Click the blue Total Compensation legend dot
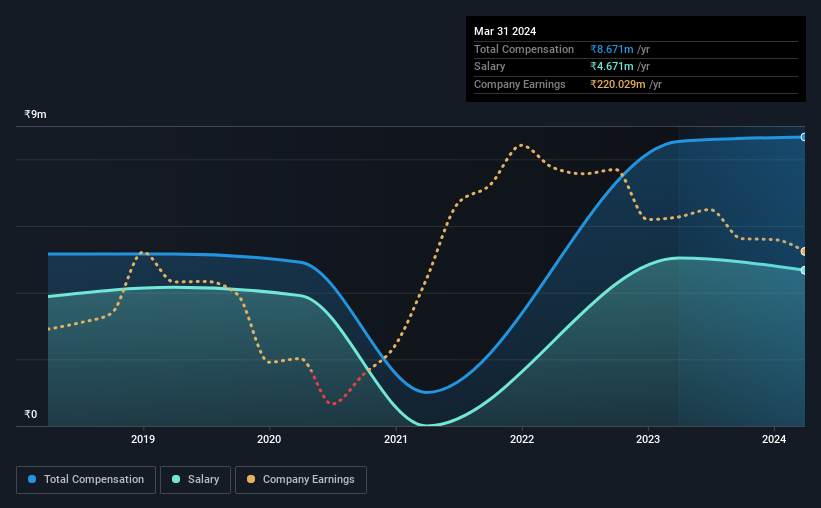821x508 pixels. point(32,479)
